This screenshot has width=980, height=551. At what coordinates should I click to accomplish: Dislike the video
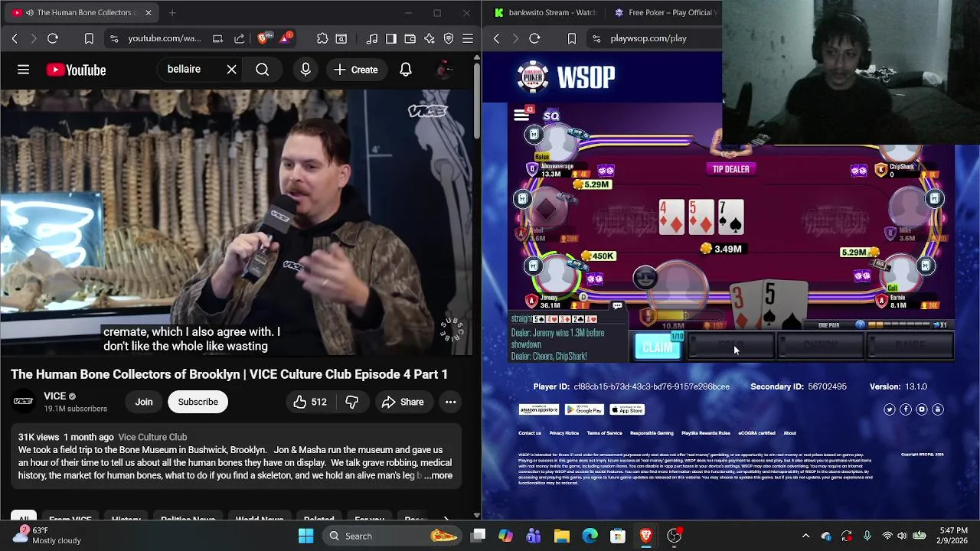[x=351, y=402]
